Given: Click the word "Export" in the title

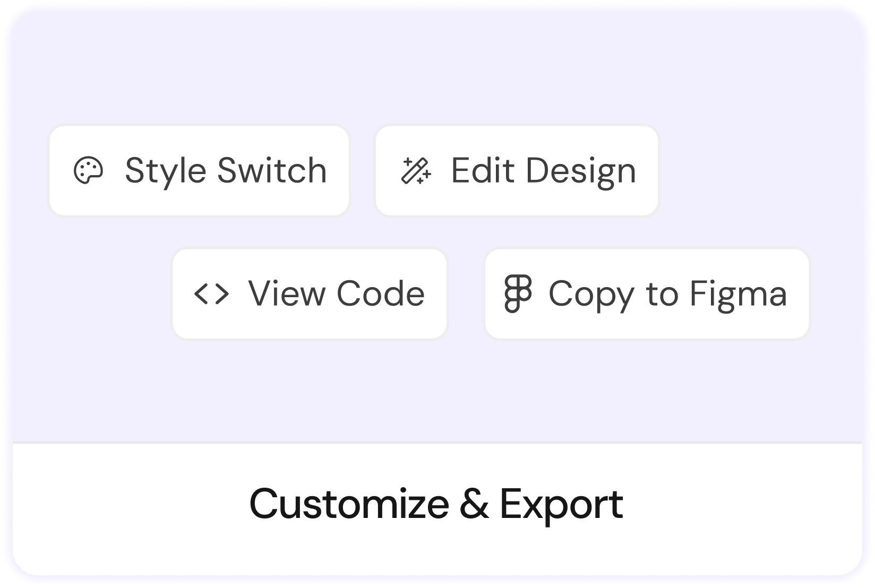Looking at the screenshot, I should pyautogui.click(x=561, y=504).
